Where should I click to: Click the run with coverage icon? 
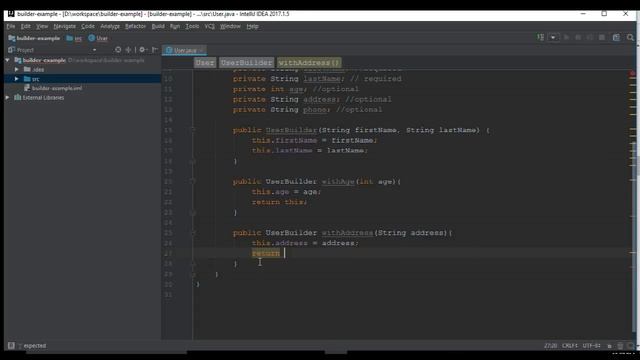[590, 38]
